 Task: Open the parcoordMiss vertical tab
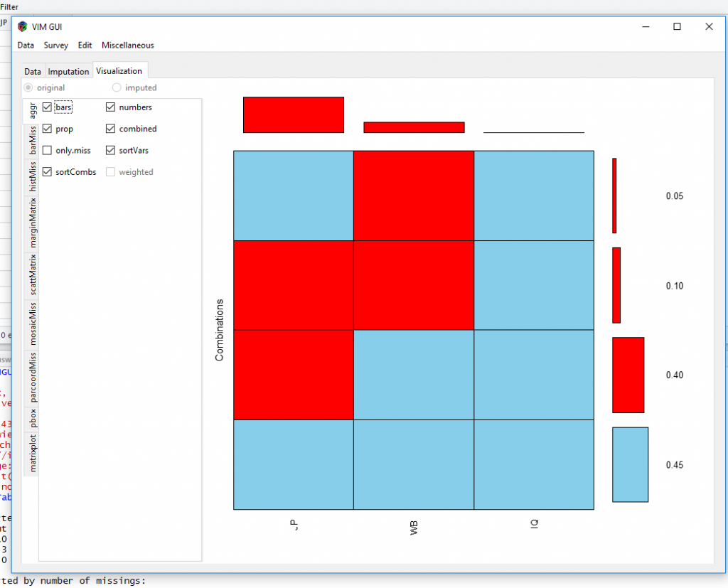pos(32,378)
